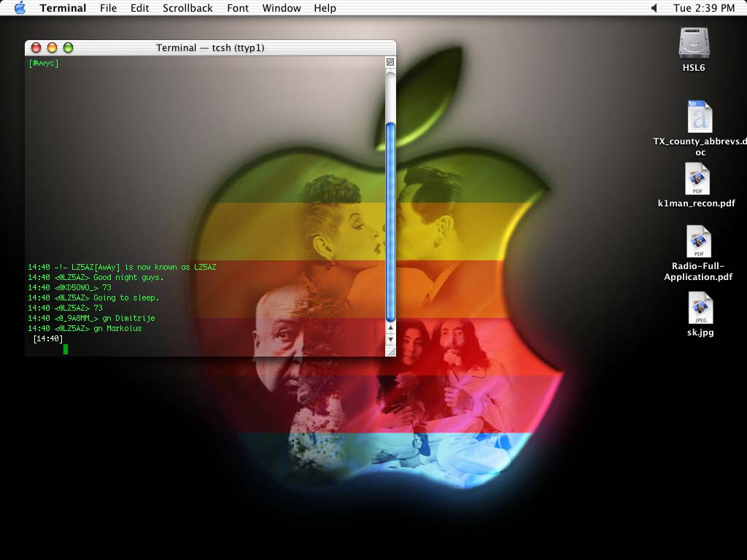The image size is (747, 560).
Task: Click the [14:40] status timestamp
Action: (47, 338)
